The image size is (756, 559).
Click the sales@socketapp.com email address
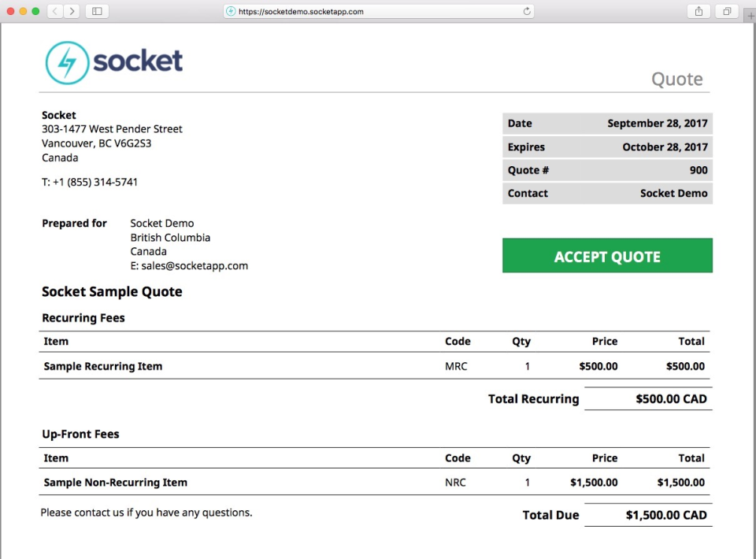[195, 266]
